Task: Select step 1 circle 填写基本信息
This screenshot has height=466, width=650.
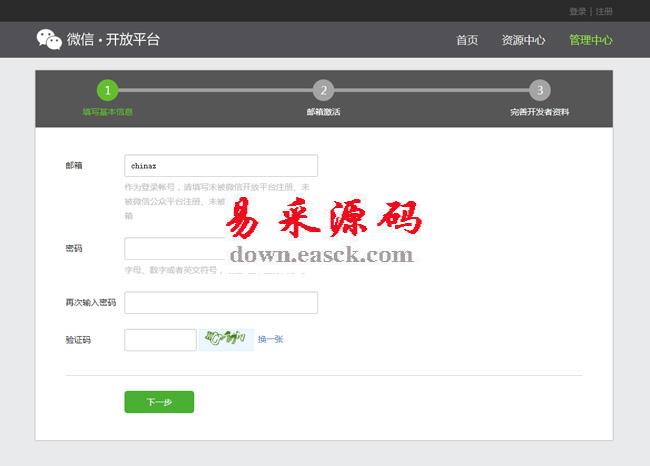Action: click(x=108, y=90)
